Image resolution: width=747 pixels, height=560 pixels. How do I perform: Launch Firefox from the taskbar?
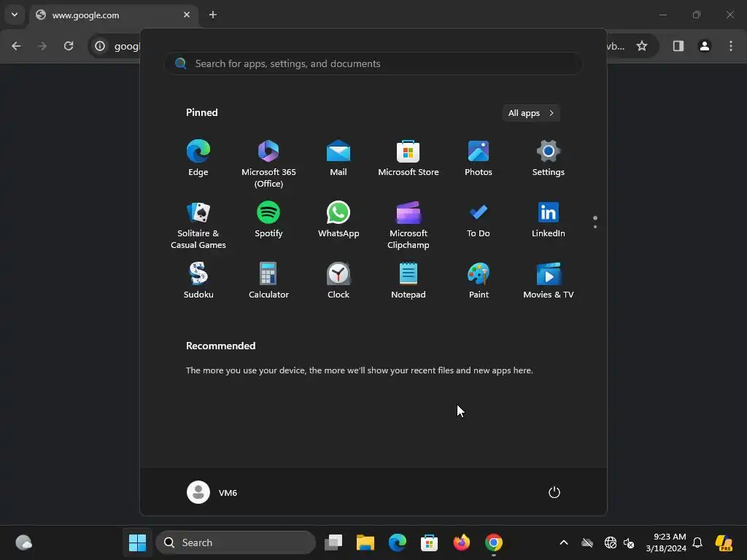462,542
